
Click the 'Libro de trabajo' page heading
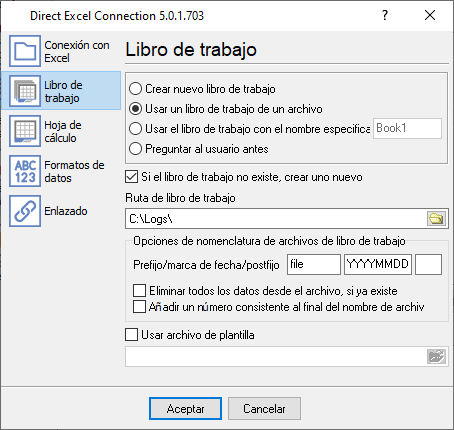point(191,50)
